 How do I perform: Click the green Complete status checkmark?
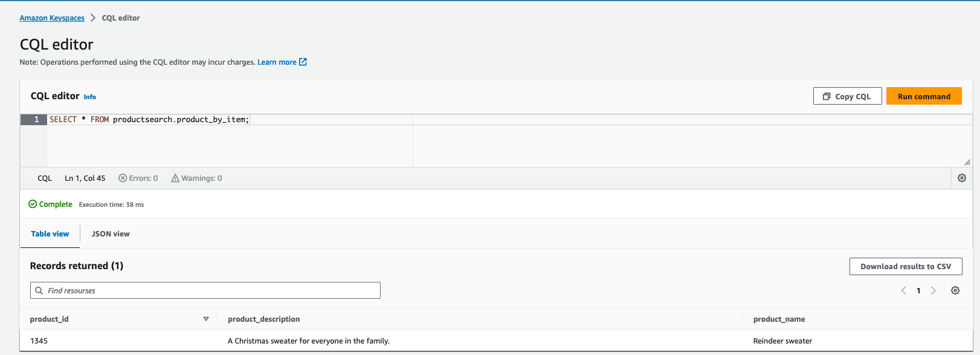coord(33,204)
